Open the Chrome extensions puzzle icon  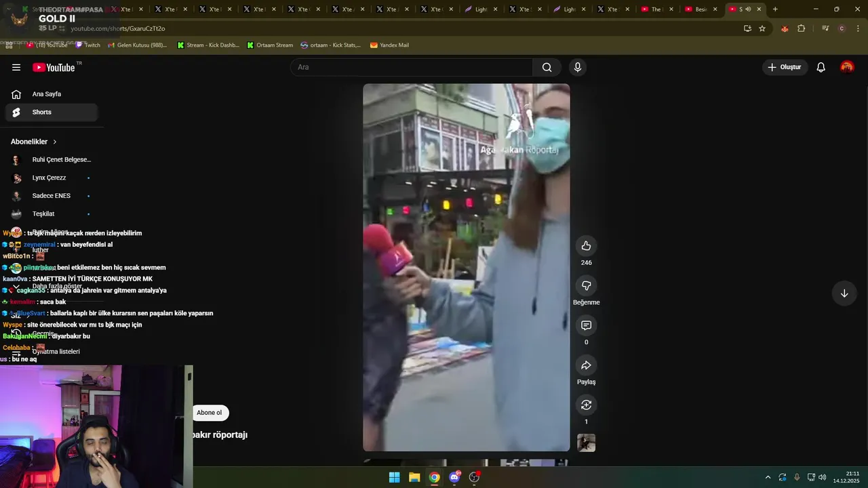pyautogui.click(x=802, y=28)
